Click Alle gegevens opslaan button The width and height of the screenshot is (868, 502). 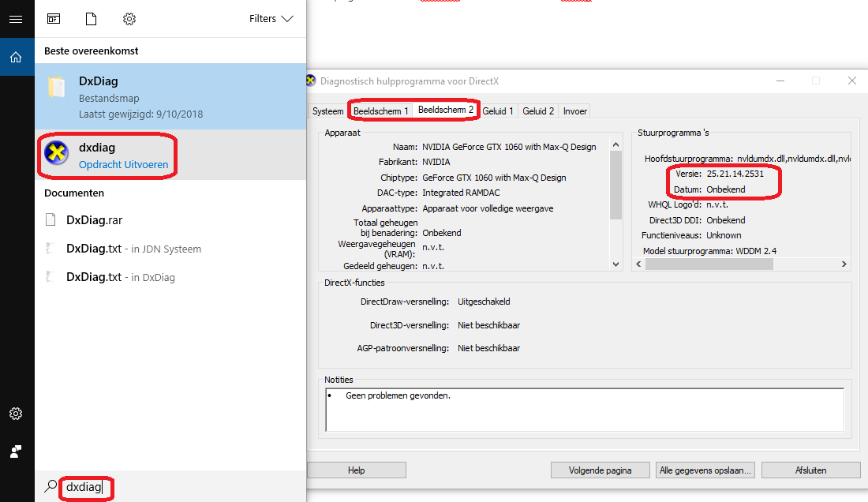coord(705,470)
